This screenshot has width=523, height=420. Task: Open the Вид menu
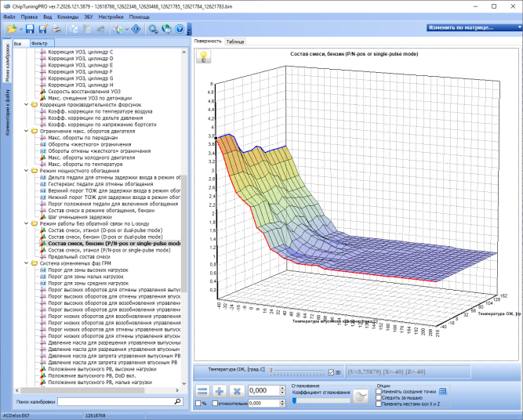tap(47, 16)
